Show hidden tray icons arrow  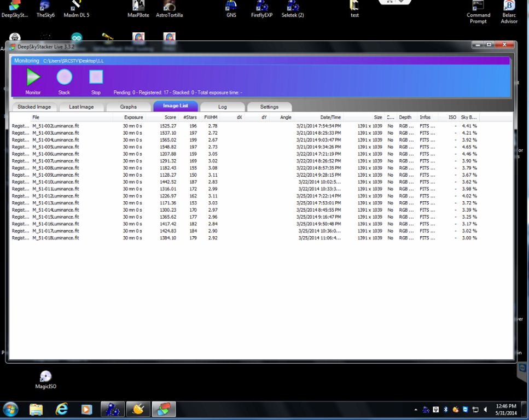pyautogui.click(x=416, y=410)
